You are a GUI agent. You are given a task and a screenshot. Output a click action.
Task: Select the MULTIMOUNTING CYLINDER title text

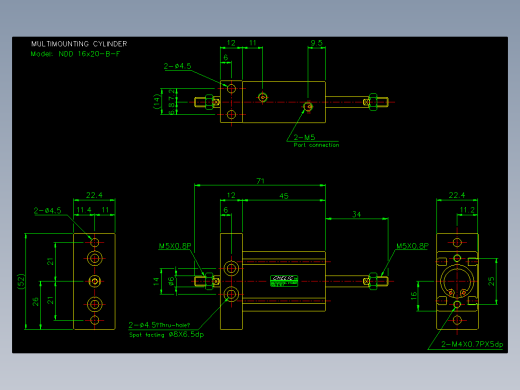pyautogui.click(x=79, y=44)
